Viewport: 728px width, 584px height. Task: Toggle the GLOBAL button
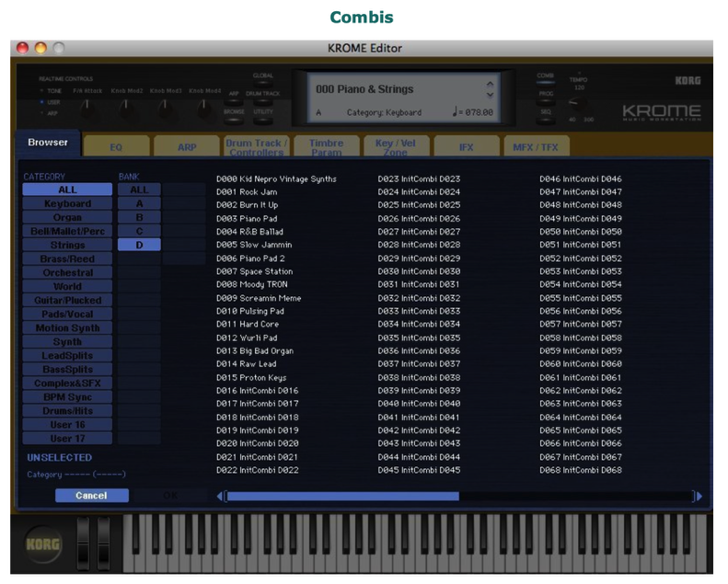[263, 83]
